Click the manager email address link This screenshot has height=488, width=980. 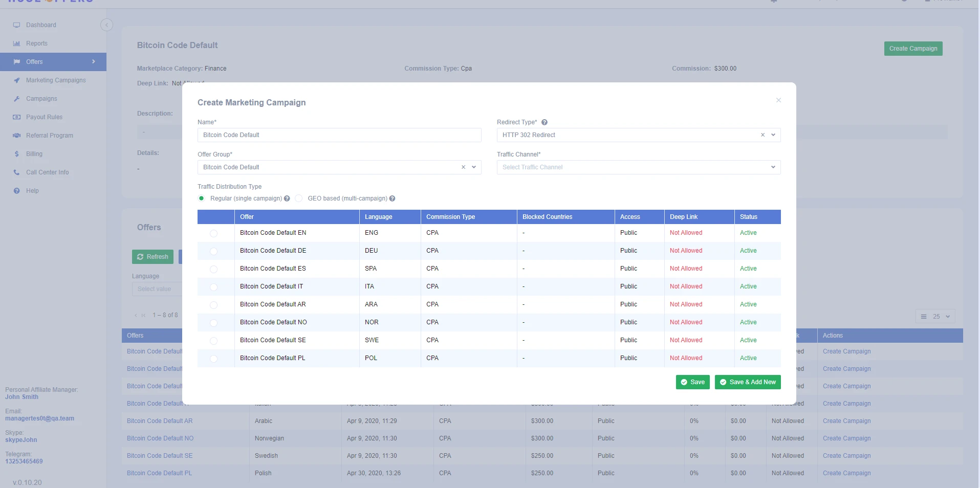click(39, 418)
